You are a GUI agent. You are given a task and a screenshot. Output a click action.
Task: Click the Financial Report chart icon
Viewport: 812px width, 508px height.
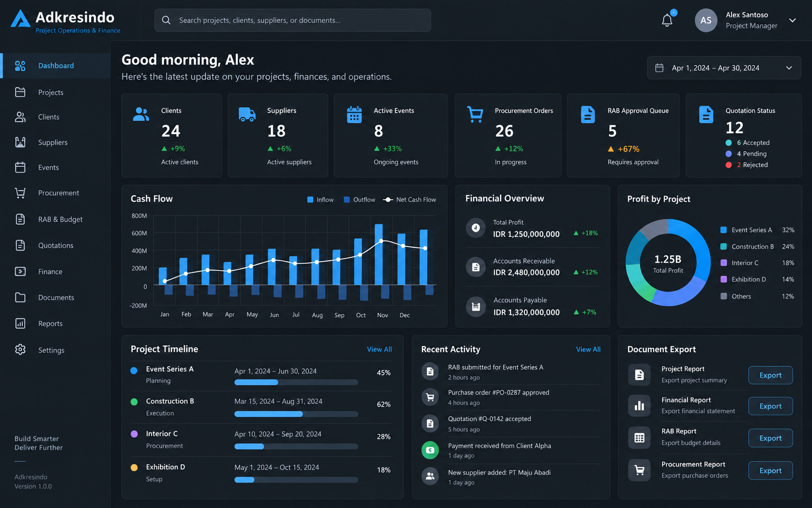(x=639, y=406)
